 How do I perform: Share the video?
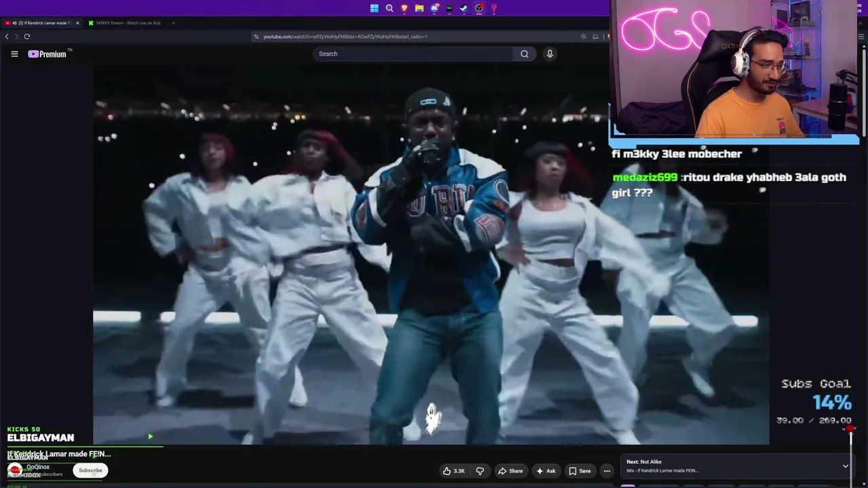click(511, 471)
